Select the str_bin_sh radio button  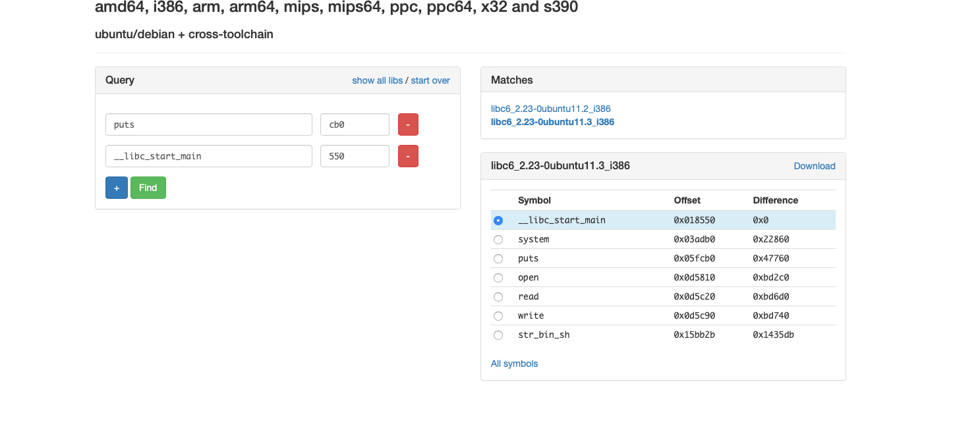(x=498, y=335)
